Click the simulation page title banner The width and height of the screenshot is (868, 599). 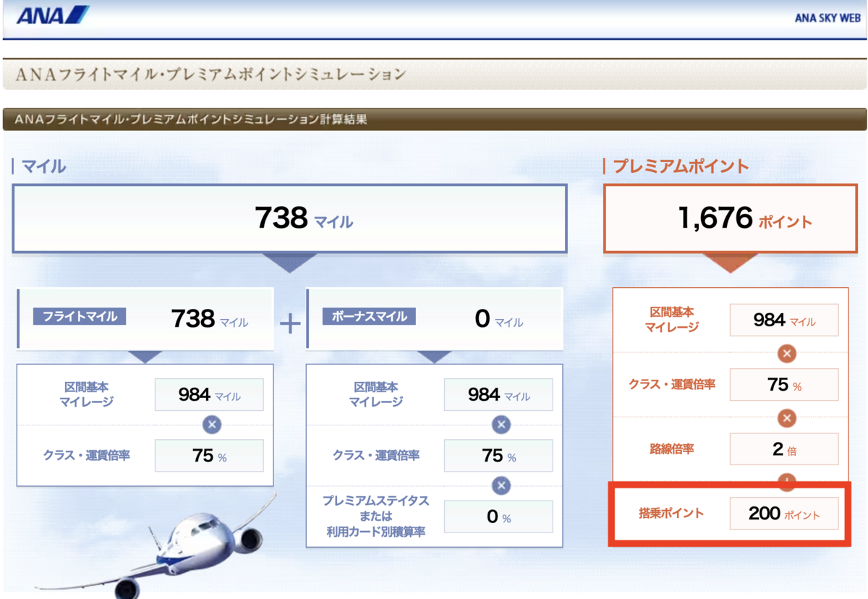coord(434,74)
